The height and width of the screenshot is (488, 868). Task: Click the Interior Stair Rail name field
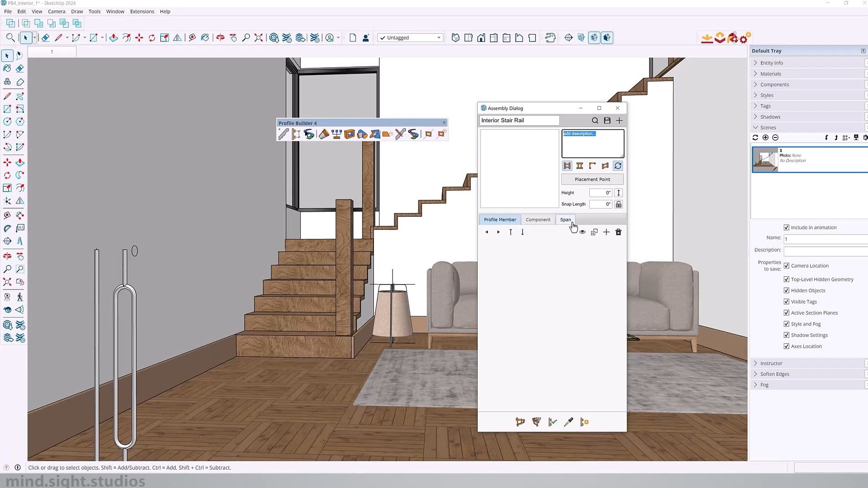point(518,120)
